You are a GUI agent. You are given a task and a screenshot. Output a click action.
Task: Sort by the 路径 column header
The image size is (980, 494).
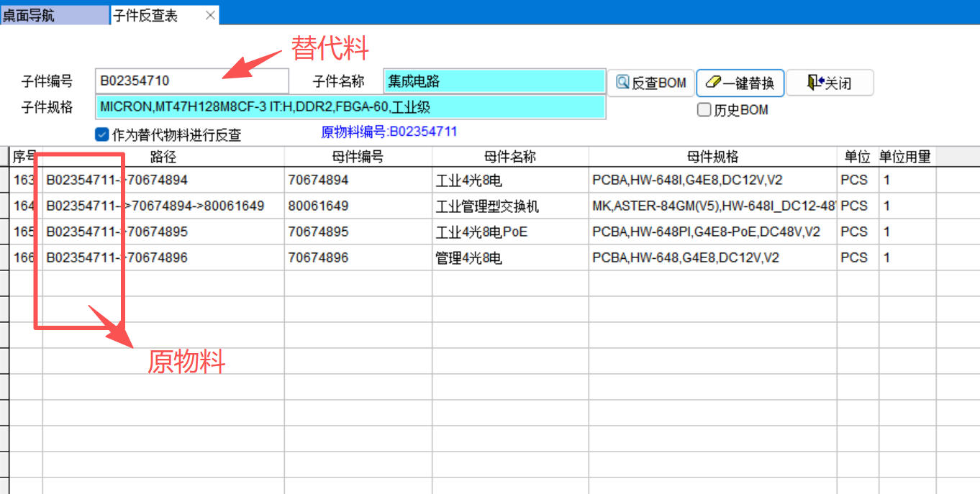click(x=163, y=157)
